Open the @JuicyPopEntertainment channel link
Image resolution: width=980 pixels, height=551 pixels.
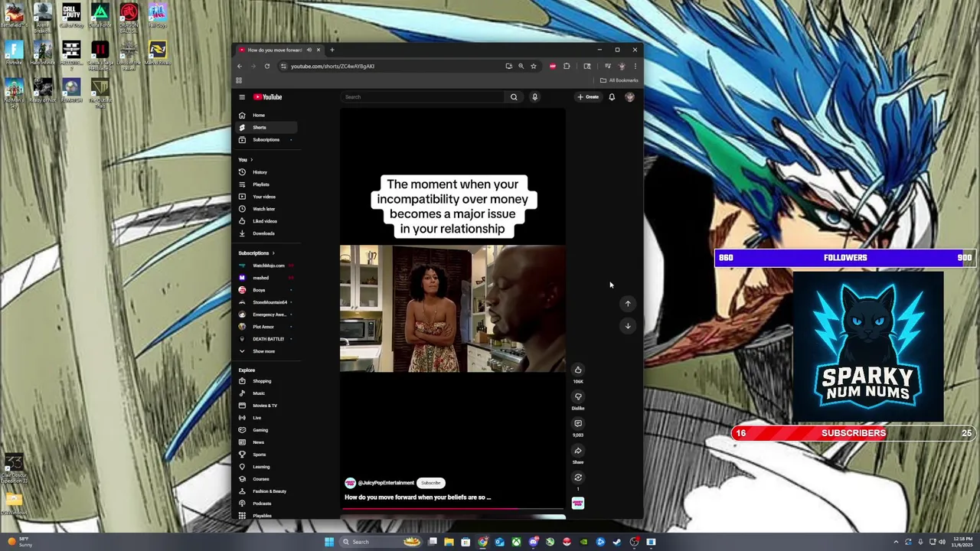pos(386,483)
